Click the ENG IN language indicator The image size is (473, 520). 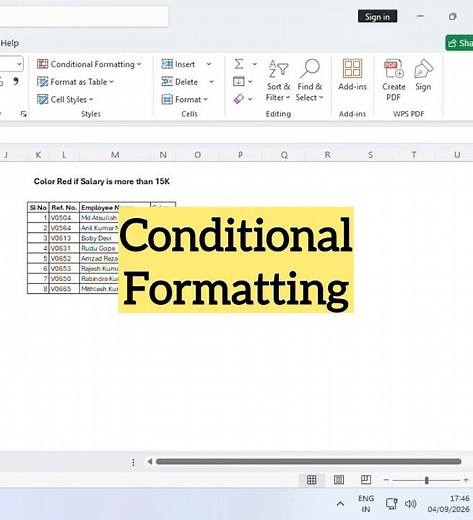tap(366, 504)
